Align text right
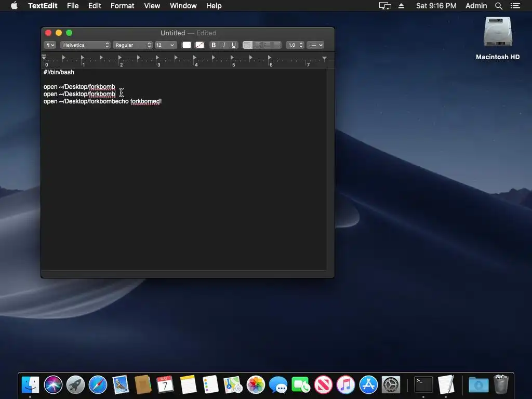Viewport: 532px width, 399px height. (x=267, y=45)
